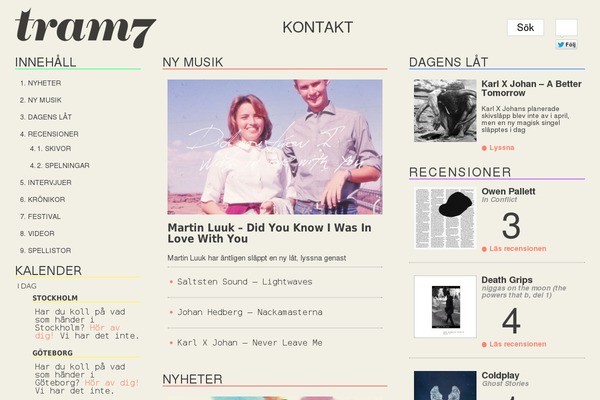Open the Owen Pallett album cover
The width and height of the screenshot is (600, 400).
[445, 218]
